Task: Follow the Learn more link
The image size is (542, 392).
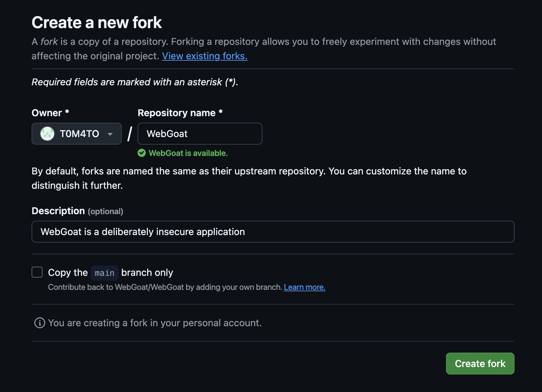Action: pyautogui.click(x=304, y=287)
